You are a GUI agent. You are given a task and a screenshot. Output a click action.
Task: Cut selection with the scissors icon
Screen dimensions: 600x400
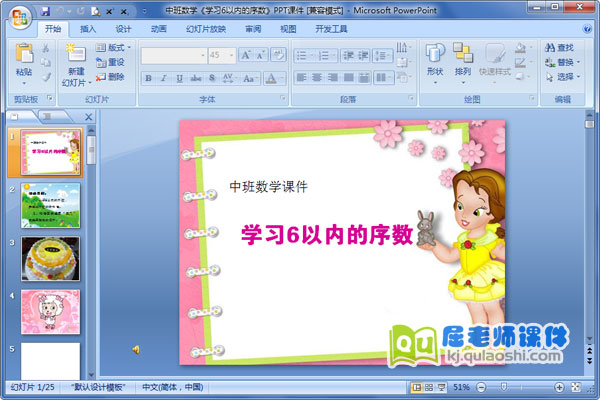coord(46,47)
